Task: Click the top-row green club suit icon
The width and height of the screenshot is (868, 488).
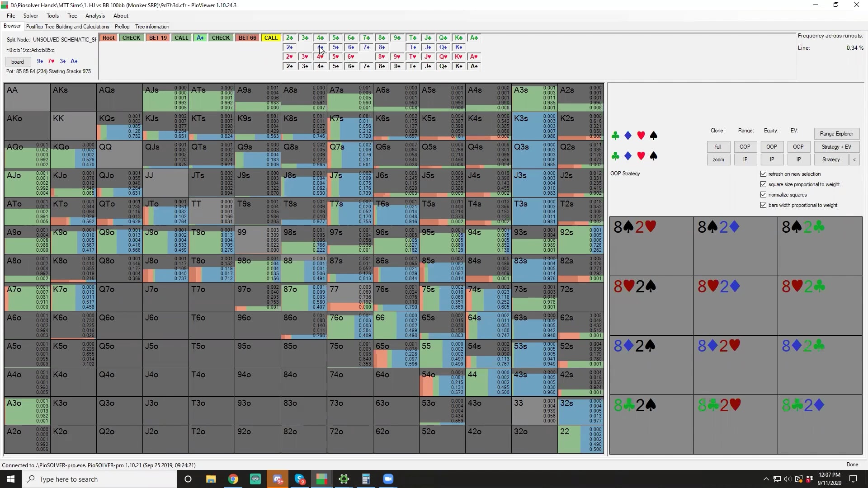Action: coord(615,136)
